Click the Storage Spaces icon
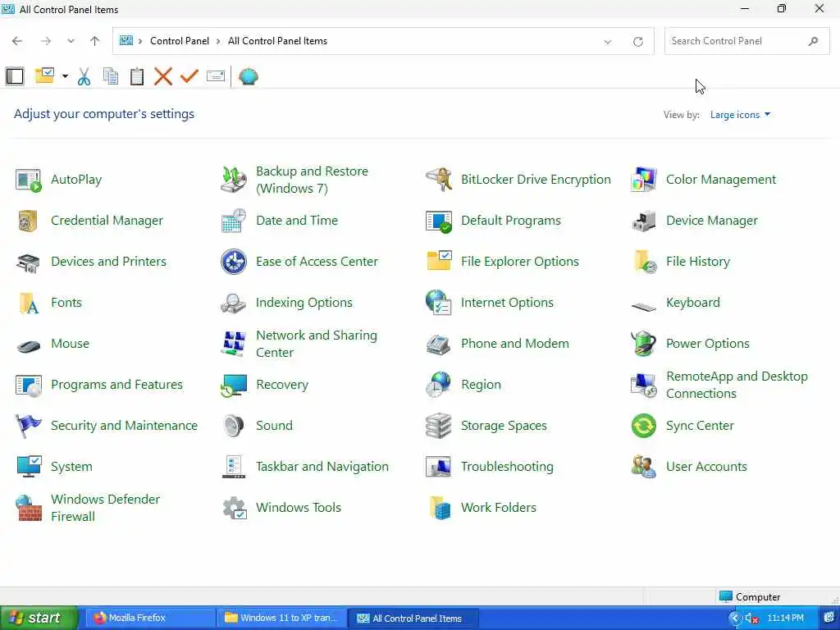This screenshot has width=840, height=630. [439, 426]
